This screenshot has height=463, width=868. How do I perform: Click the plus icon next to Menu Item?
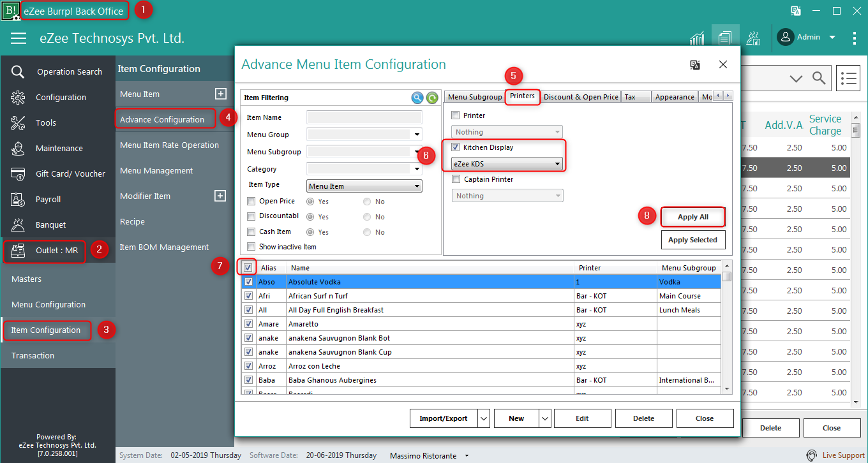(220, 94)
